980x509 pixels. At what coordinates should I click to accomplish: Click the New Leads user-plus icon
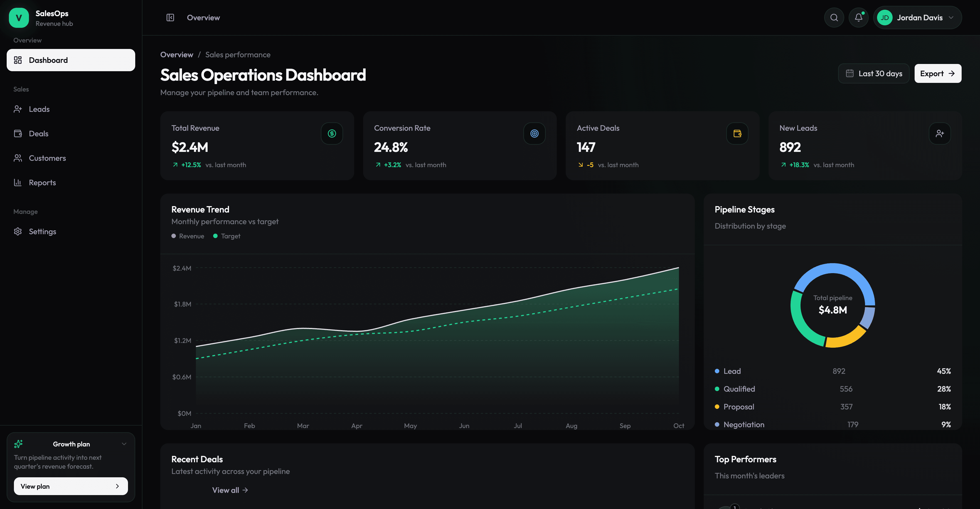940,134
